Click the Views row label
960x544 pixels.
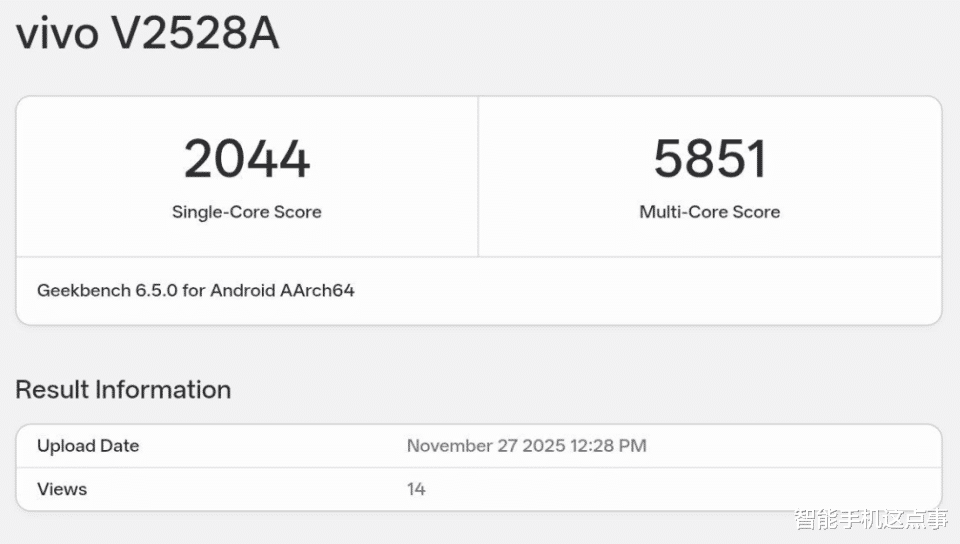pos(62,489)
